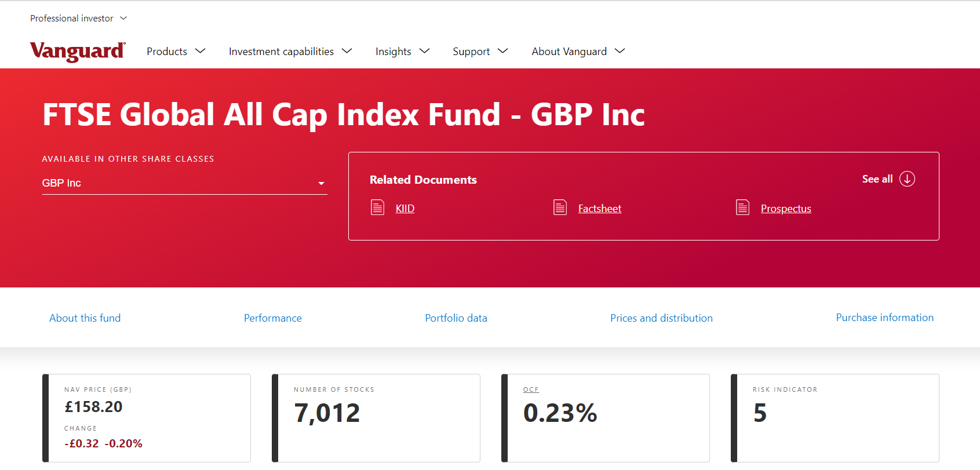Click the Vanguard logo
This screenshot has height=470, width=980.
78,52
